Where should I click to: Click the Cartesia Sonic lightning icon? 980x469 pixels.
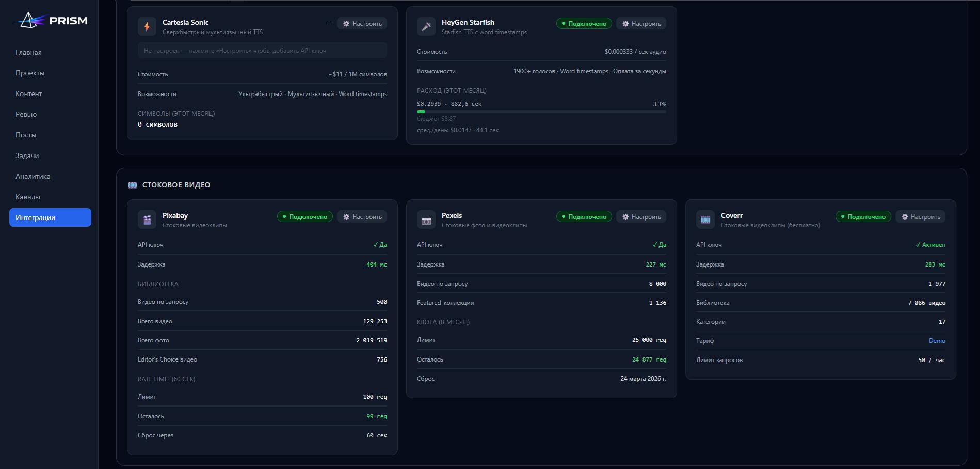pyautogui.click(x=147, y=26)
